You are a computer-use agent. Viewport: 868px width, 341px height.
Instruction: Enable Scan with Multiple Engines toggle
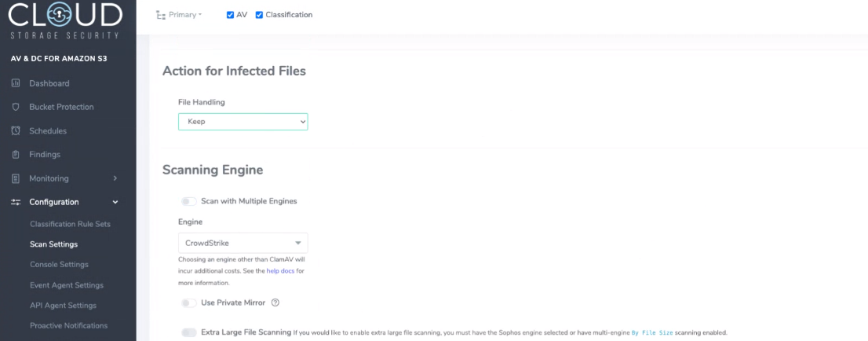tap(188, 201)
